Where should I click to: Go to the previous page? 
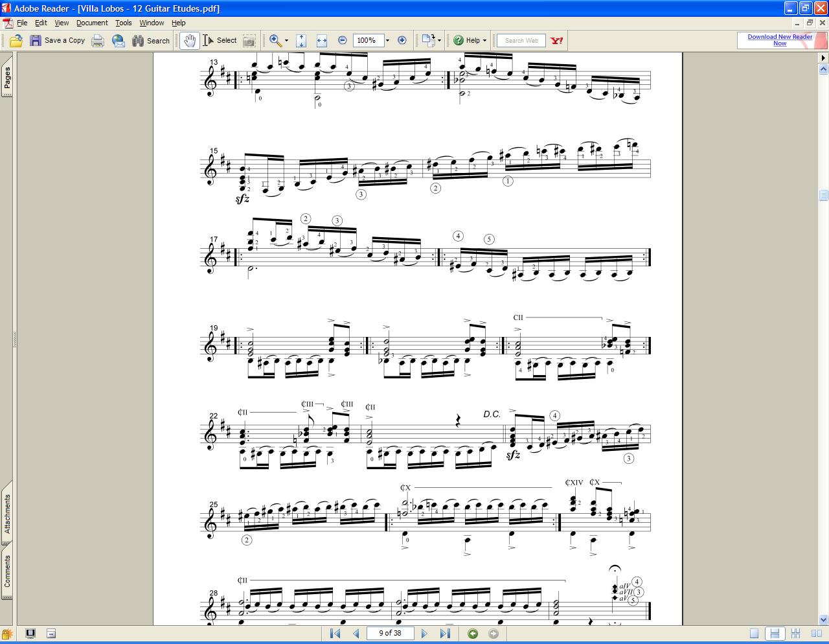(356, 634)
